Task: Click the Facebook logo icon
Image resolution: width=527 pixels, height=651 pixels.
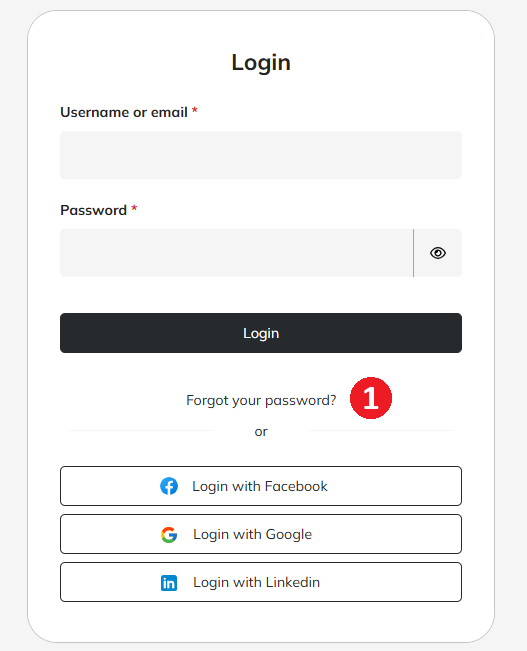Action: [x=169, y=486]
